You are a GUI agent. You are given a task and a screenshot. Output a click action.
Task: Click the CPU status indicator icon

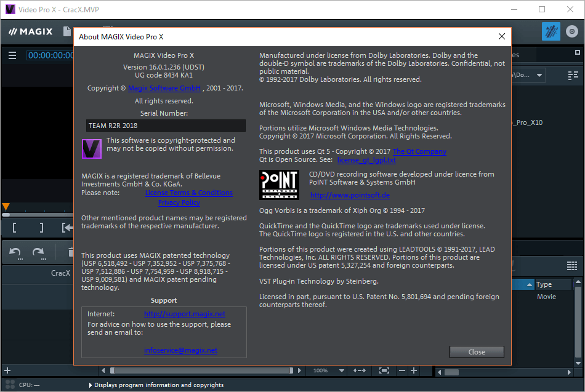point(10,385)
